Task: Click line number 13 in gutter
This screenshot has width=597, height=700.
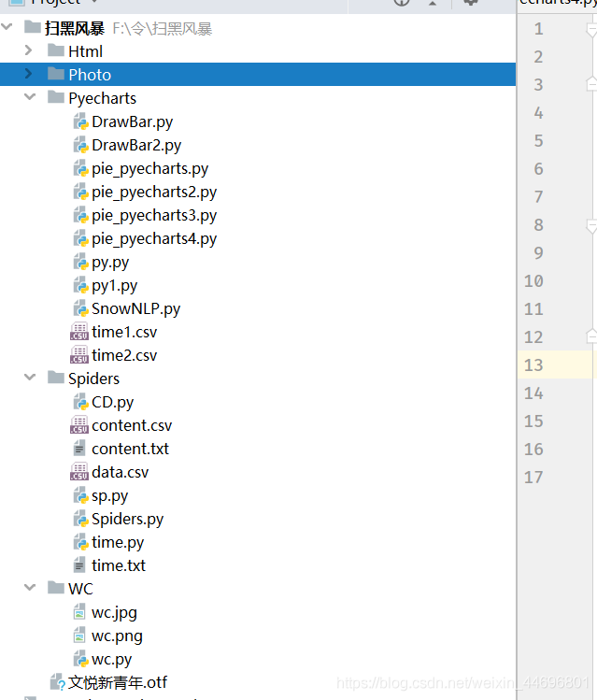Action: tap(533, 364)
